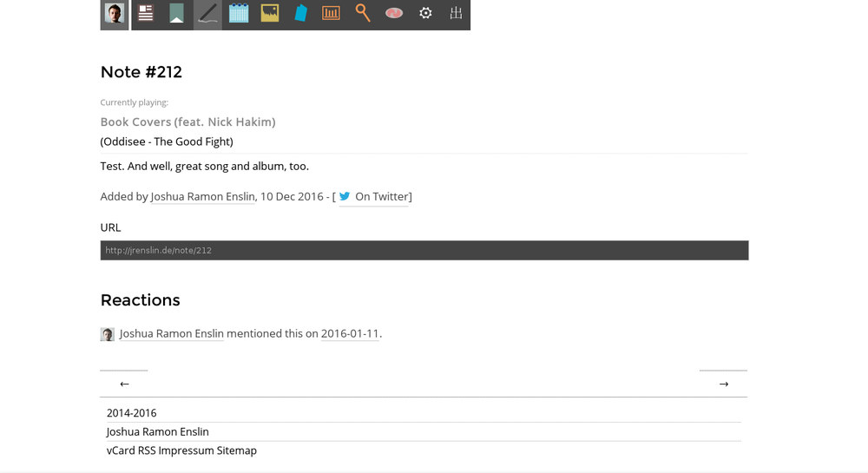Click the profile avatar in the toolbar
868x473 pixels.
point(115,14)
